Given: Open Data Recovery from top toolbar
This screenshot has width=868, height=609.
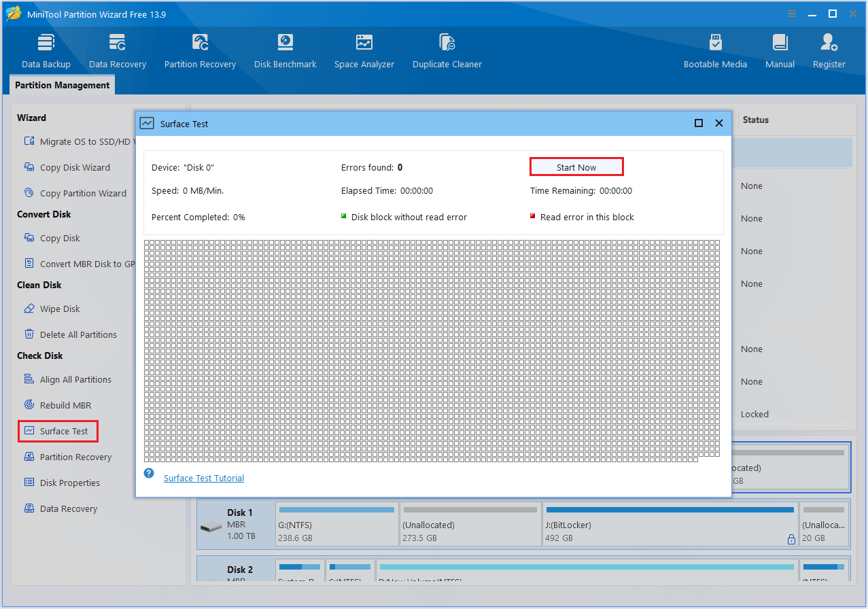Looking at the screenshot, I should (118, 51).
